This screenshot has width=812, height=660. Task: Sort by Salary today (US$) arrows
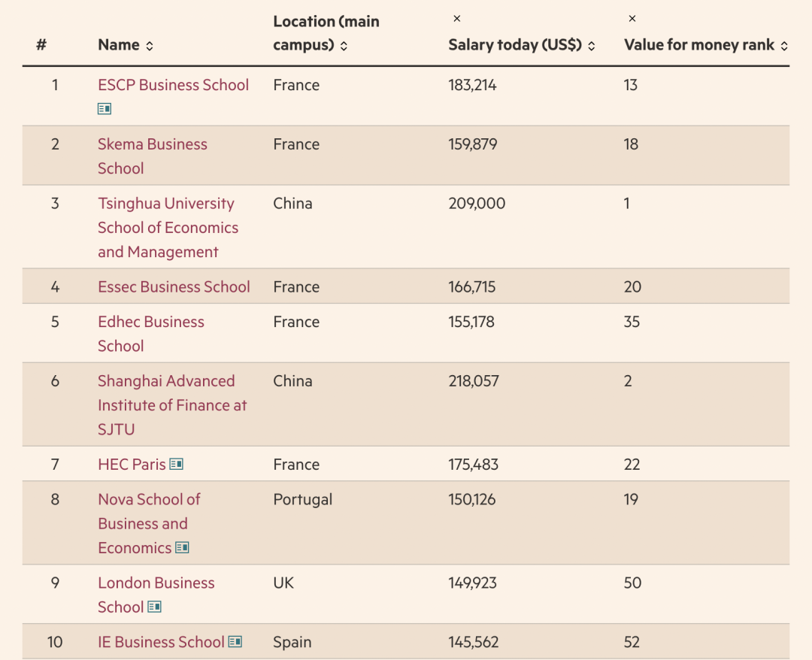pos(592,46)
